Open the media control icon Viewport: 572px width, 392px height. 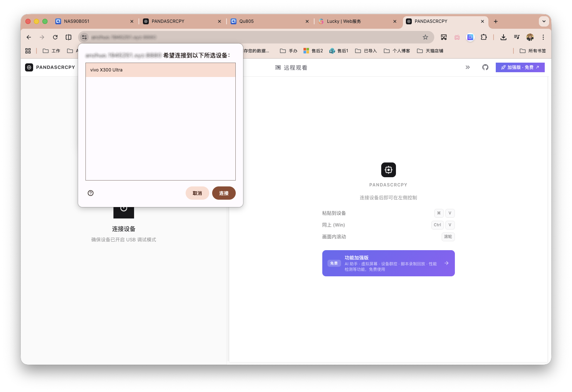tap(516, 37)
